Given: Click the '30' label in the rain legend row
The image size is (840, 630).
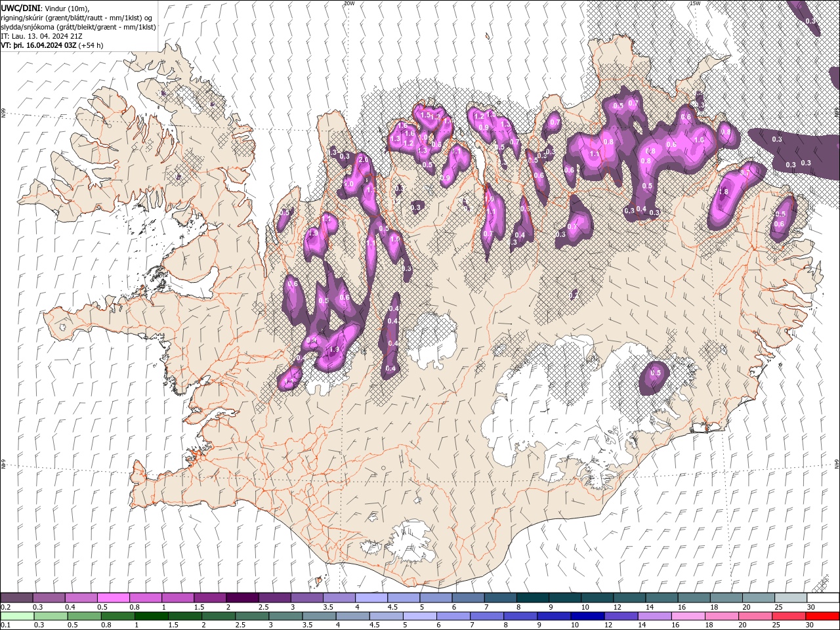Looking at the screenshot, I should (x=811, y=625).
